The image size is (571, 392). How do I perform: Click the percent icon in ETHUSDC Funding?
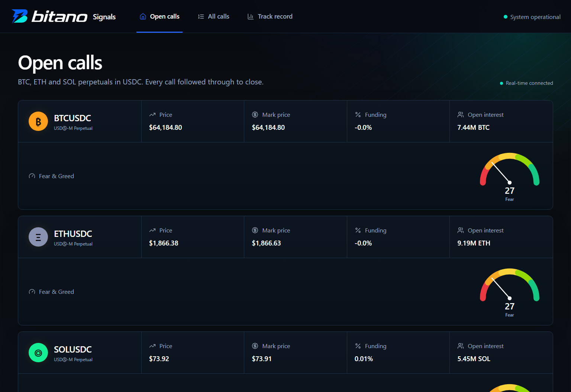[358, 230]
